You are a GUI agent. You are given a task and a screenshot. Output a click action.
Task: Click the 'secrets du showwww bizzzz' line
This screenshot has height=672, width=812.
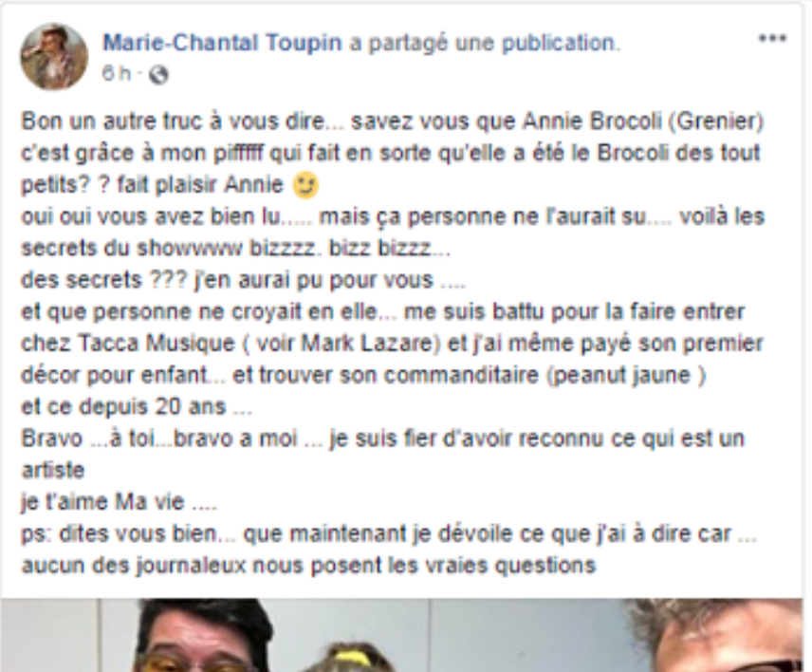coord(235,249)
